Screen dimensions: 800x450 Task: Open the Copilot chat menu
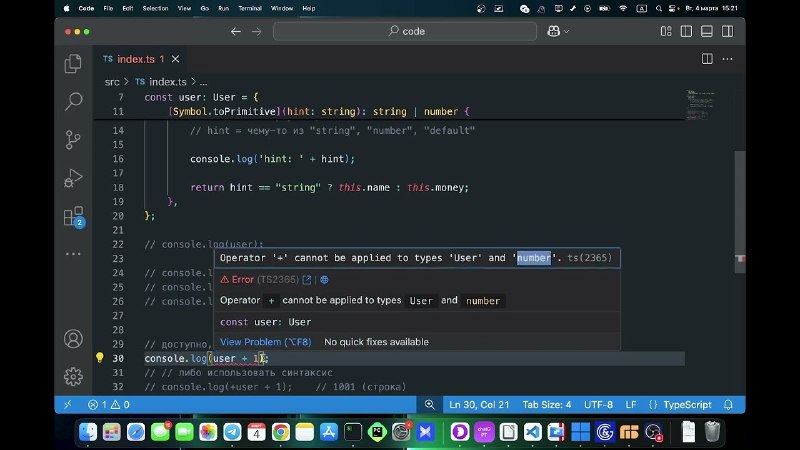click(558, 32)
